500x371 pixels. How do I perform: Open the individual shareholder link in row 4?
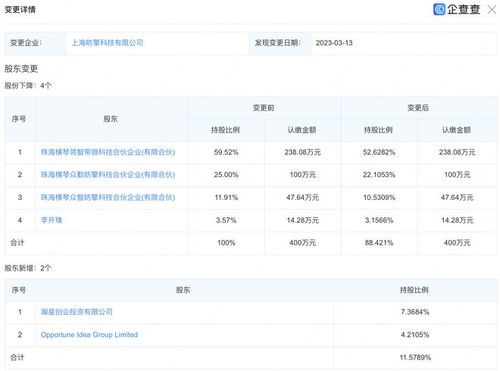point(51,220)
